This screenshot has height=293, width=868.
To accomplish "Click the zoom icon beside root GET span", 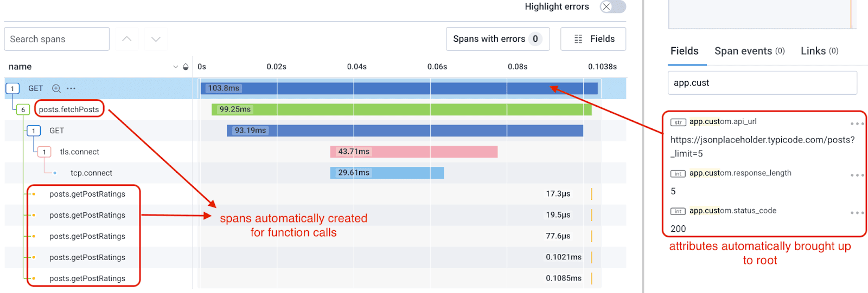I will (x=56, y=88).
